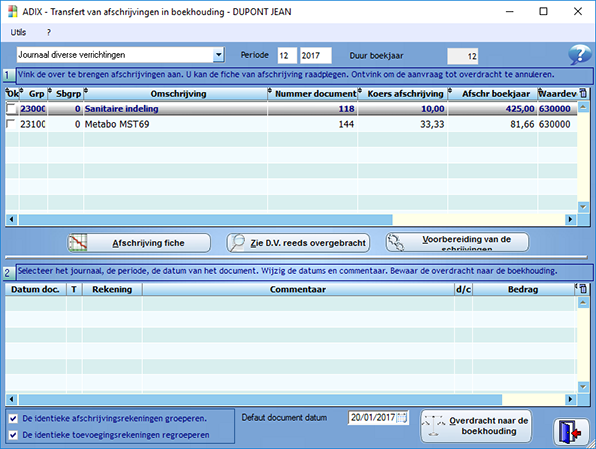This screenshot has width=596, height=449.
Task: Open the calendar picker for document date
Action: pyautogui.click(x=402, y=418)
